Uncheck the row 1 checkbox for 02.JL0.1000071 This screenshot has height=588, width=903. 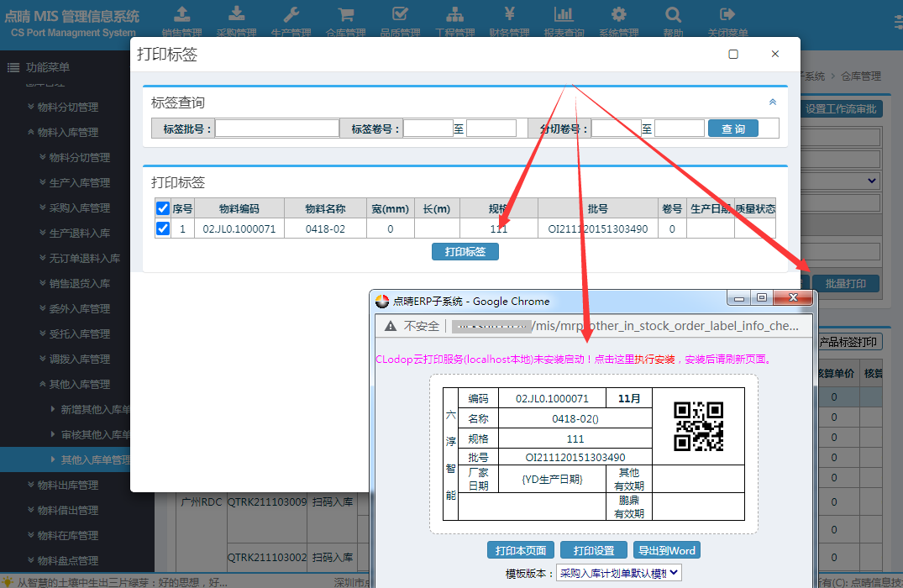pyautogui.click(x=163, y=228)
